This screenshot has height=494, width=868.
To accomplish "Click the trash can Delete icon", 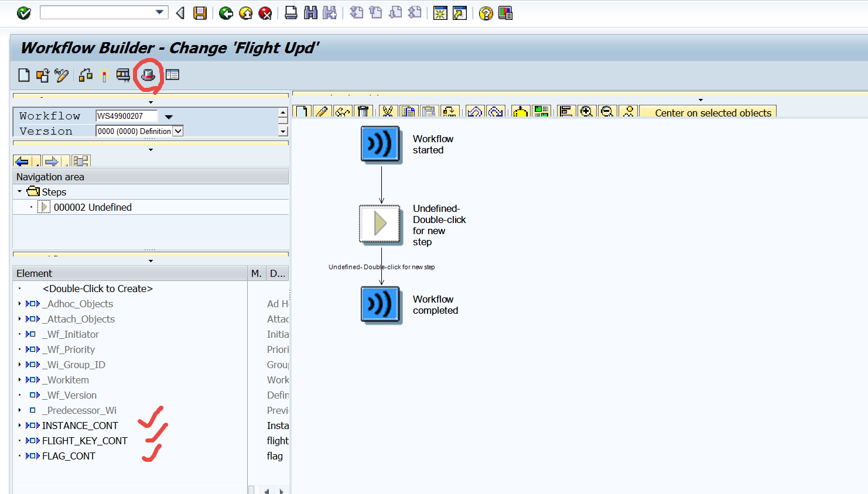I will [363, 111].
